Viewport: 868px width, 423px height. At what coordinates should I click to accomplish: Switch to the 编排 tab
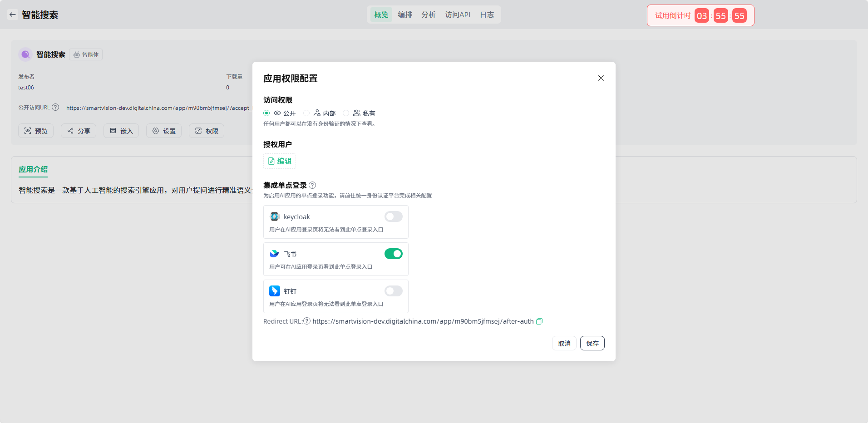[404, 15]
